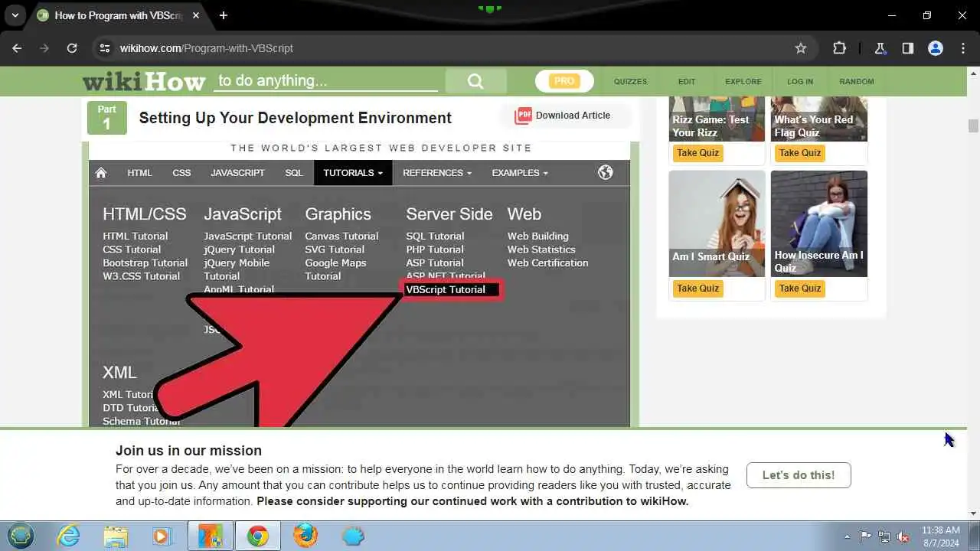The width and height of the screenshot is (980, 551).
Task: Open the What's Your Red Flag quiz thumbnail
Action: point(819,119)
